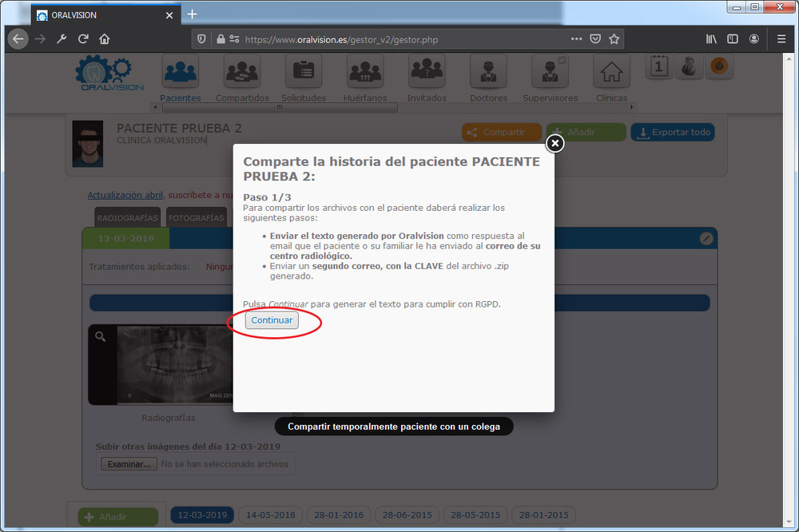Open the Actualización abril link

point(125,195)
